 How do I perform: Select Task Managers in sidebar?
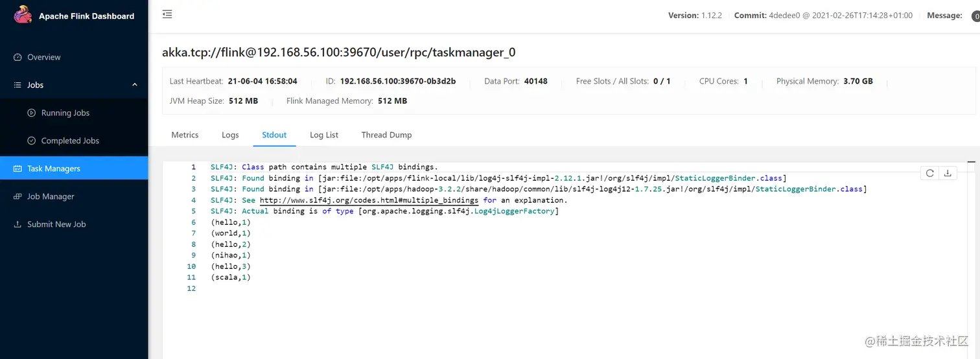[74, 168]
